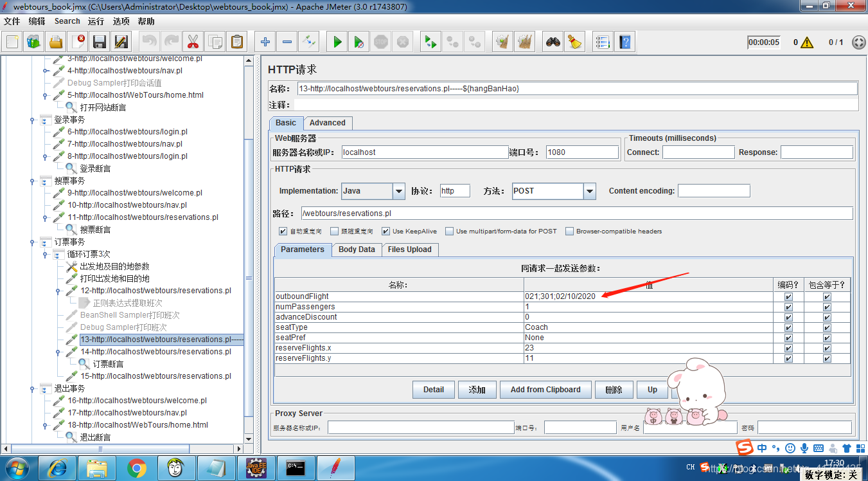Open the 编辑 menu
Viewport: 868px width, 481px height.
pos(37,21)
